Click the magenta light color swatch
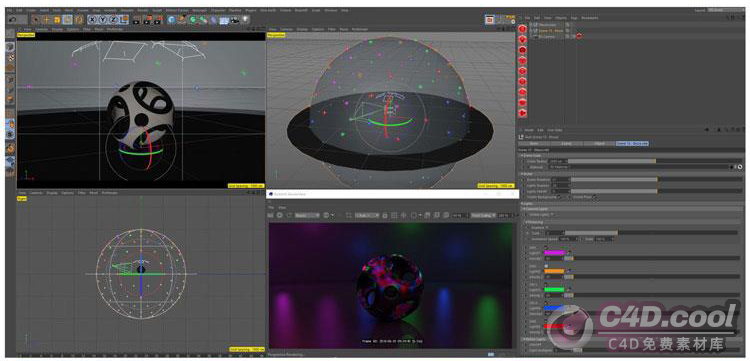 pyautogui.click(x=555, y=252)
